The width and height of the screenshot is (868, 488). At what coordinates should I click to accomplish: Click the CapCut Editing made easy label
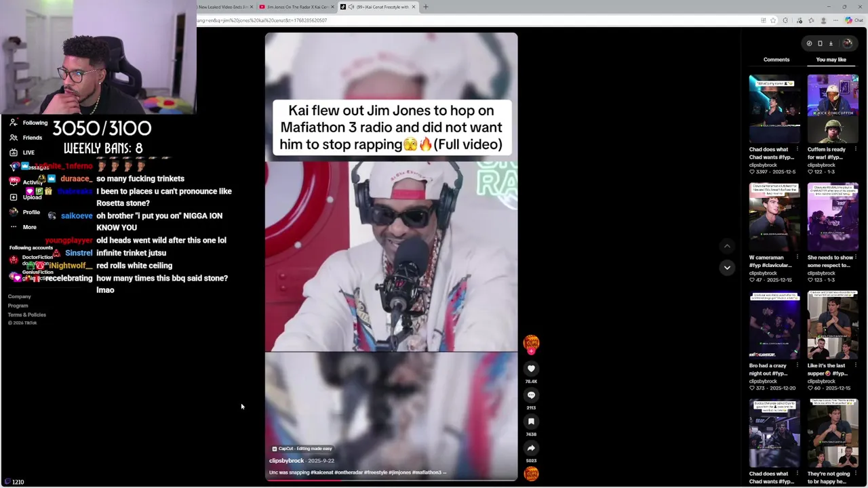coord(302,449)
